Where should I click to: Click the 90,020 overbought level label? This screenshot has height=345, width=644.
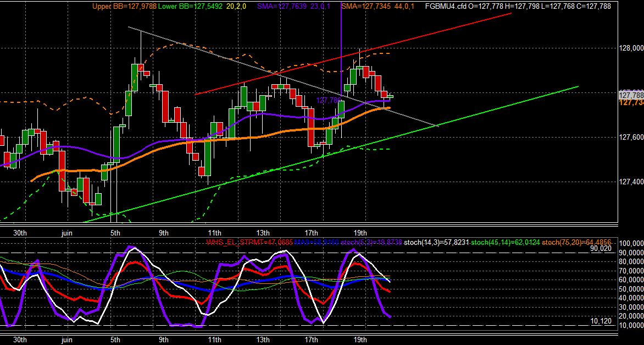pyautogui.click(x=601, y=248)
